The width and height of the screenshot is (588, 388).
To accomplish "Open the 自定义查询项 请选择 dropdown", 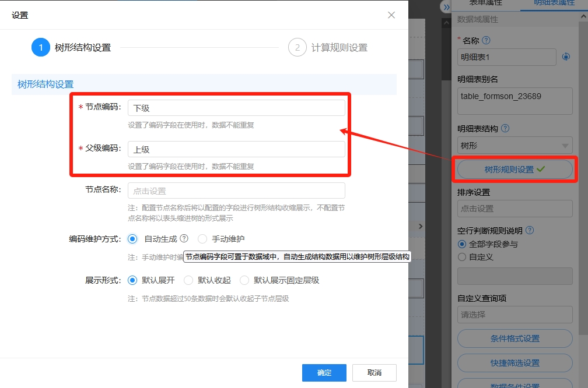I will 514,315.
